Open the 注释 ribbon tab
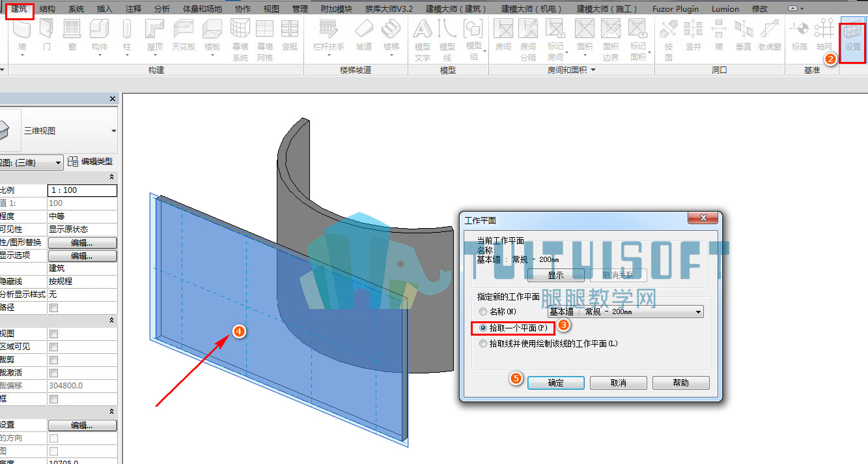The width and height of the screenshot is (868, 464). (x=133, y=9)
